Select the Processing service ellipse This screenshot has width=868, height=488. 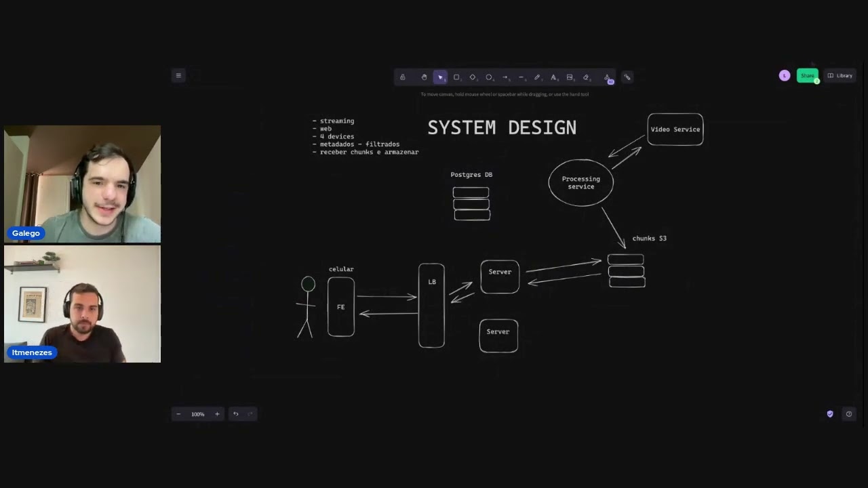(581, 183)
